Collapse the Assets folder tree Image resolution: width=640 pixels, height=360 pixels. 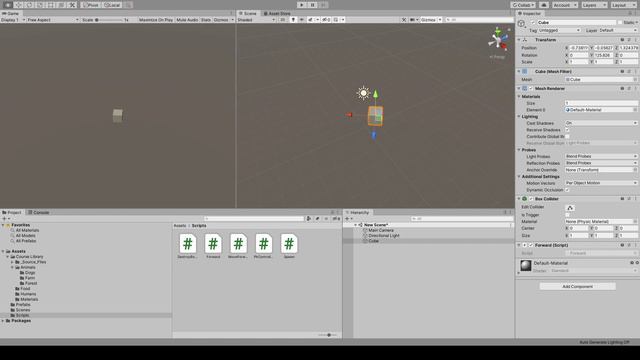3,251
